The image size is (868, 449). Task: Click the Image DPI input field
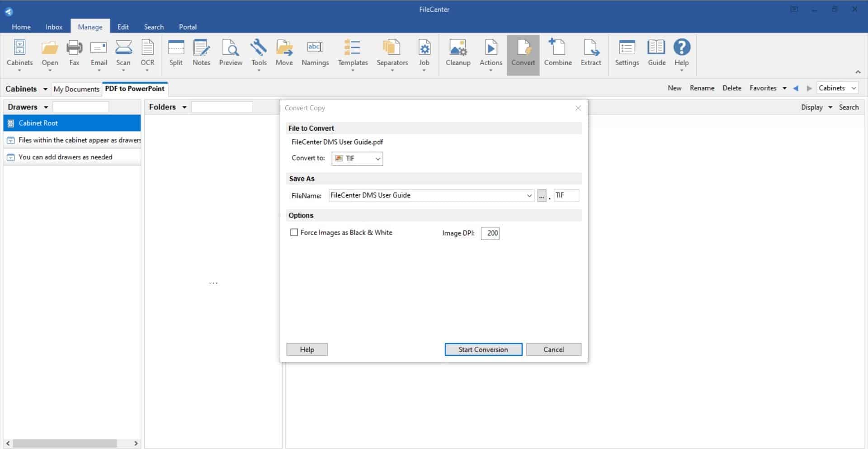coord(490,233)
